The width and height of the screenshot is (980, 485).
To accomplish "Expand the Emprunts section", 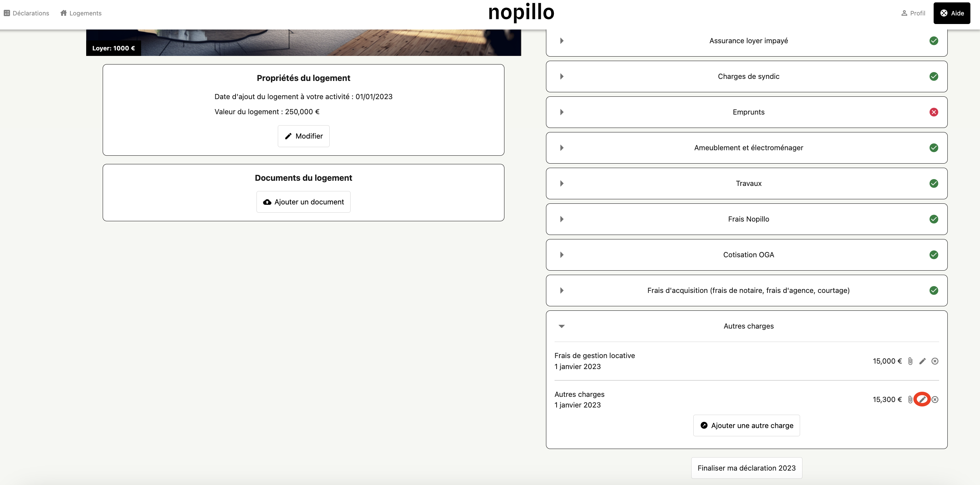I will click(561, 112).
